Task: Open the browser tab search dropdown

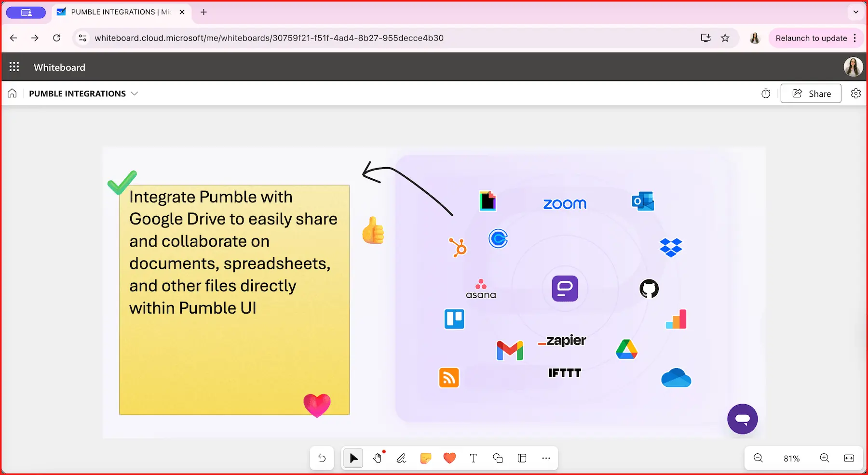Action: coord(855,12)
